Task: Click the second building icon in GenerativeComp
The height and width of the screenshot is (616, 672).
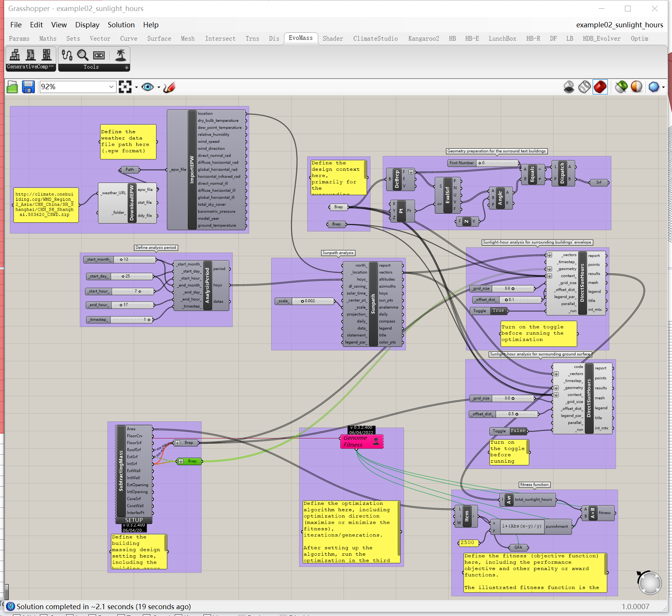Action: (x=31, y=55)
